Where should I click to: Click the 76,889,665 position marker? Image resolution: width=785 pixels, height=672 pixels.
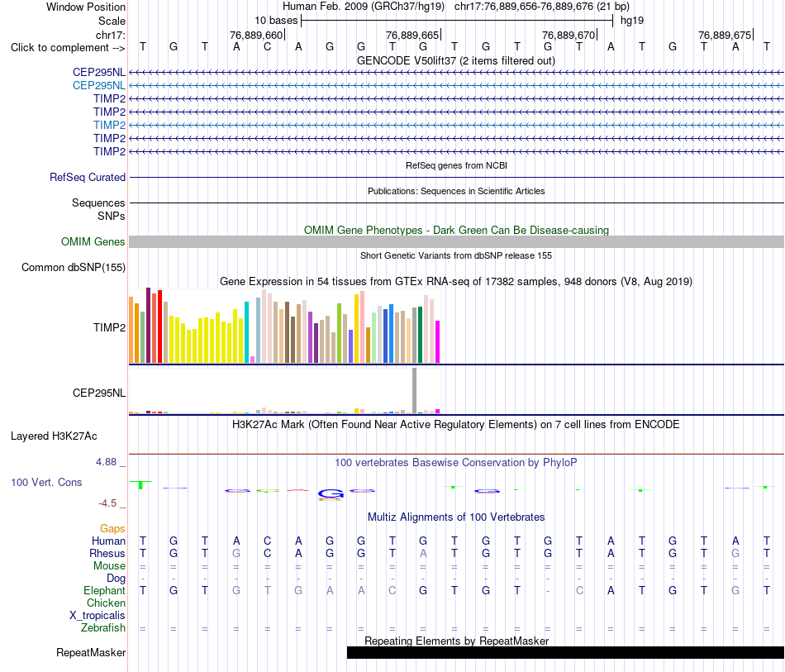(x=412, y=35)
